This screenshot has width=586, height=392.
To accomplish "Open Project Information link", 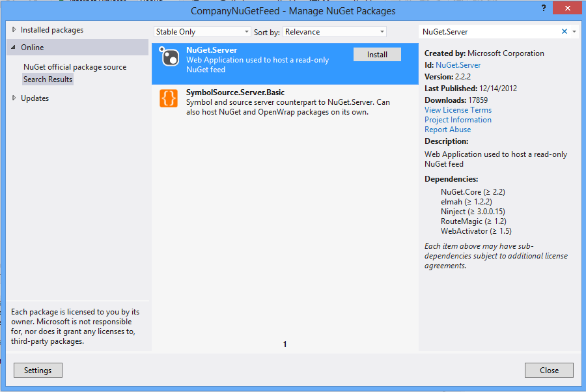I will coord(458,120).
